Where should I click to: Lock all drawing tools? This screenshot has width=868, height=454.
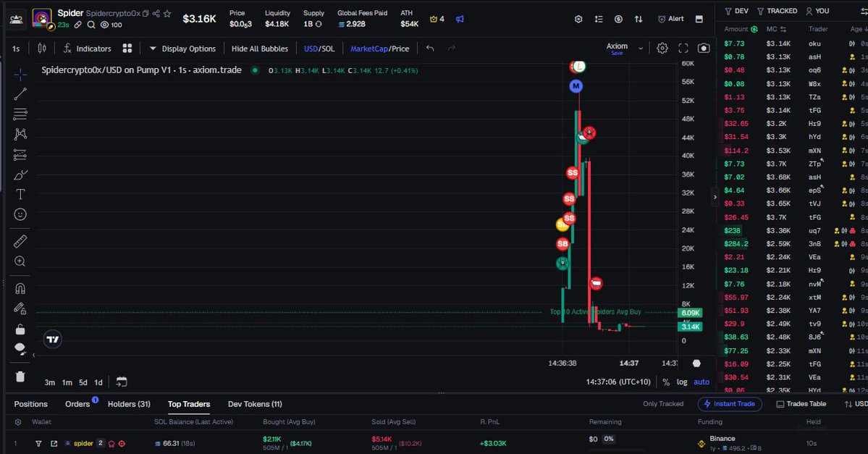[20, 329]
